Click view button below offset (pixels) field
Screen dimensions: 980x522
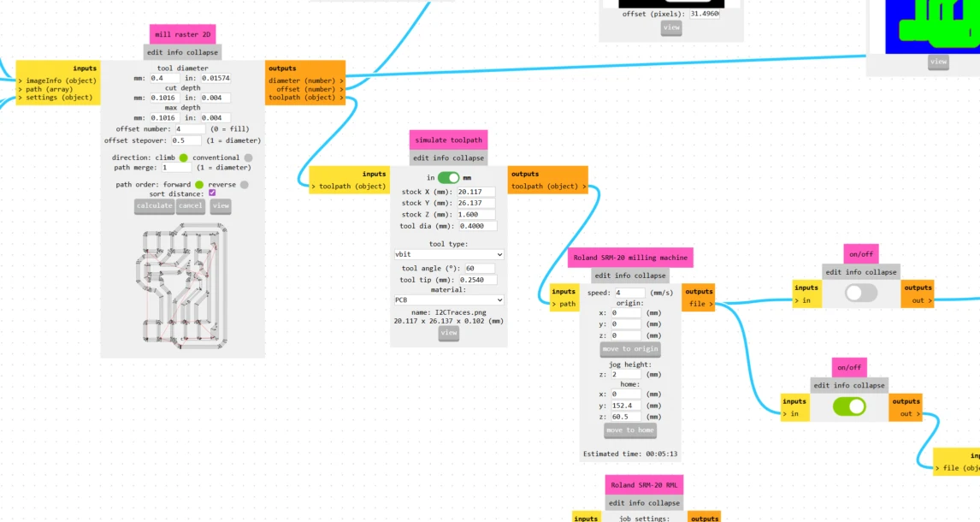(671, 27)
